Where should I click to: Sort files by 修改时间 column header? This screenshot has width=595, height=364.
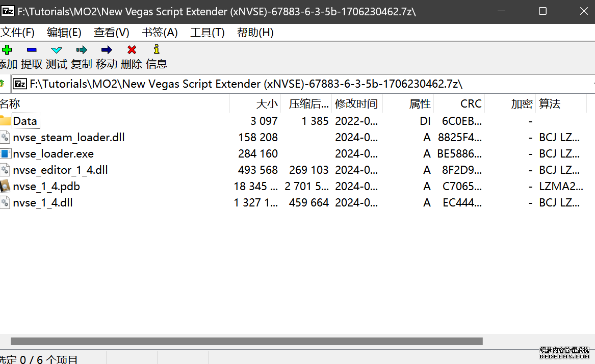tap(356, 104)
